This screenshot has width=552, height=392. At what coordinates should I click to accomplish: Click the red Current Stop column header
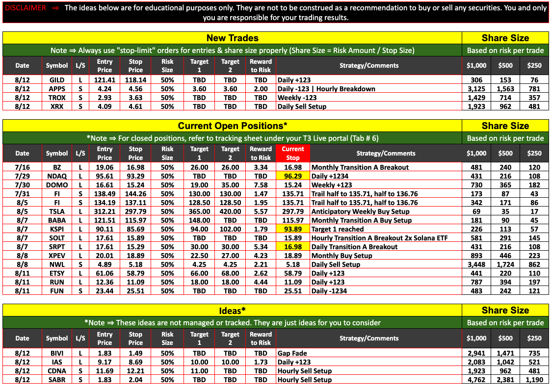pyautogui.click(x=292, y=153)
